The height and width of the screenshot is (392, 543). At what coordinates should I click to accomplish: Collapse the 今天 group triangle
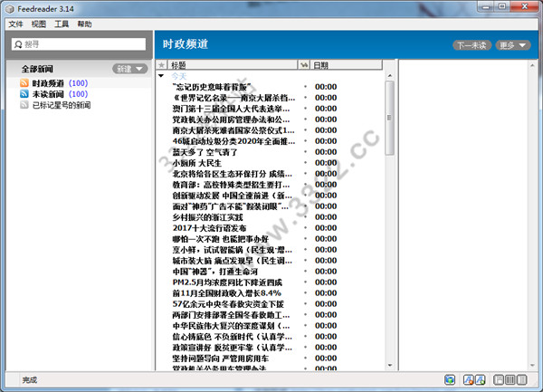pos(161,76)
